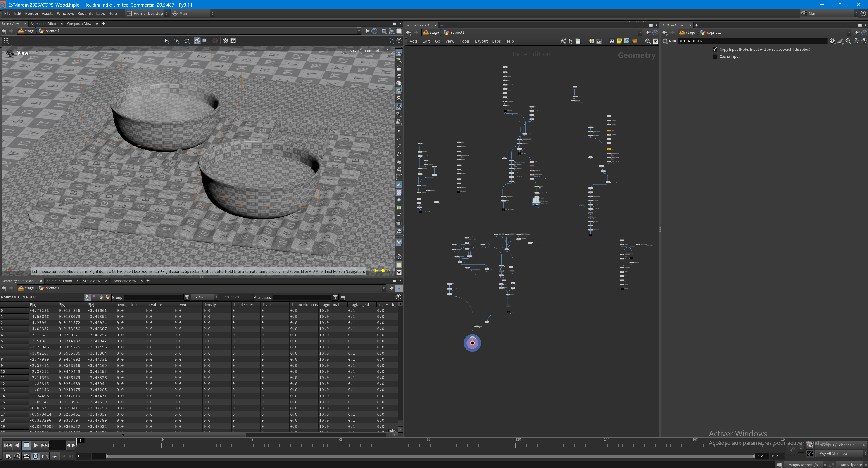The image size is (868, 468).
Task: Toggle pin icon in Scene View path bar
Action: point(367,31)
